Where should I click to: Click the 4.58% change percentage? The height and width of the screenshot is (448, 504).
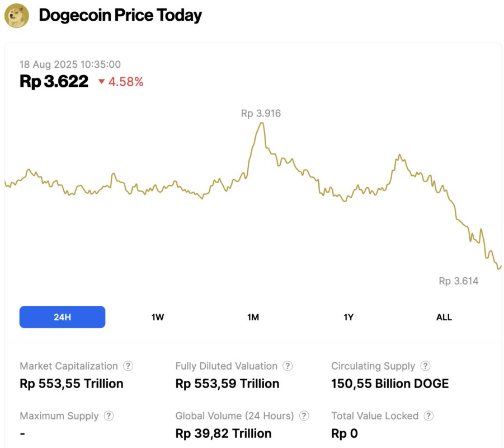click(x=124, y=82)
